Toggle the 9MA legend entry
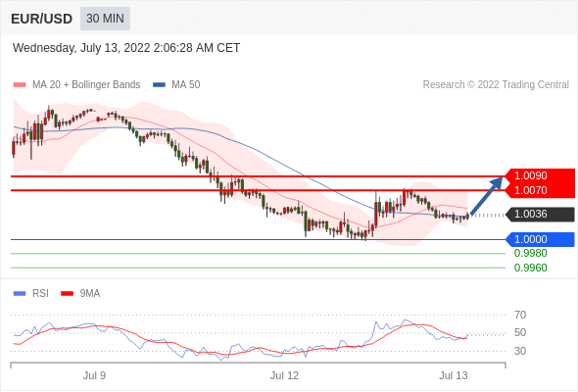The height and width of the screenshot is (392, 578). tap(80, 293)
